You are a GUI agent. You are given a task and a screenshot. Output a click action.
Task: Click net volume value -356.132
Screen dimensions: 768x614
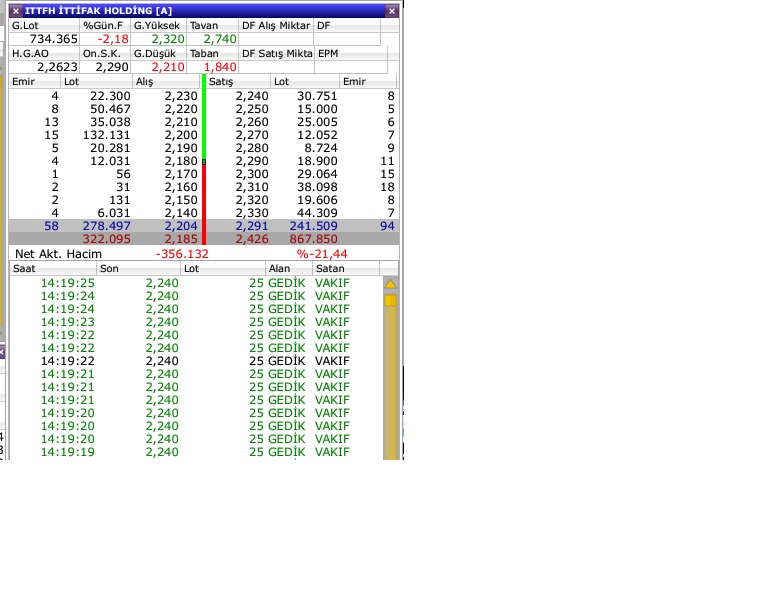182,254
